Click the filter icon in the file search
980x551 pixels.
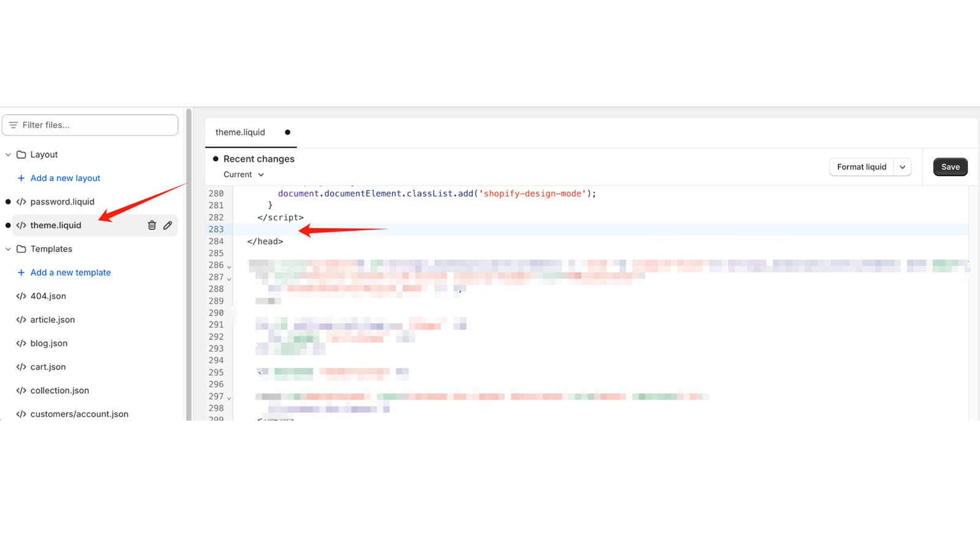click(x=13, y=125)
